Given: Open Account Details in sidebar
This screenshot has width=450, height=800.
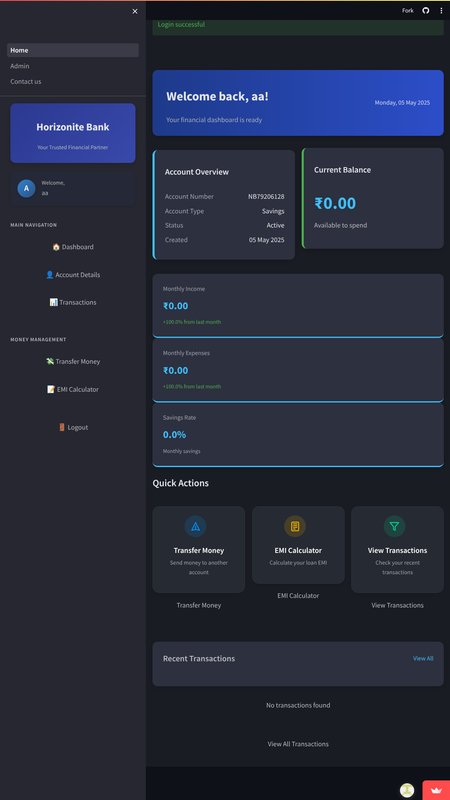Looking at the screenshot, I should point(73,274).
